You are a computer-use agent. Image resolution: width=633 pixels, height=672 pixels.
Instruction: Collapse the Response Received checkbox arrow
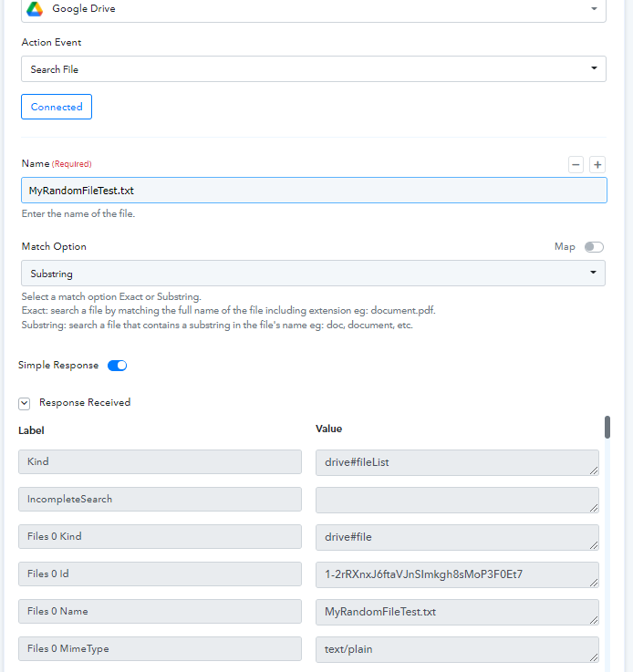(x=24, y=403)
